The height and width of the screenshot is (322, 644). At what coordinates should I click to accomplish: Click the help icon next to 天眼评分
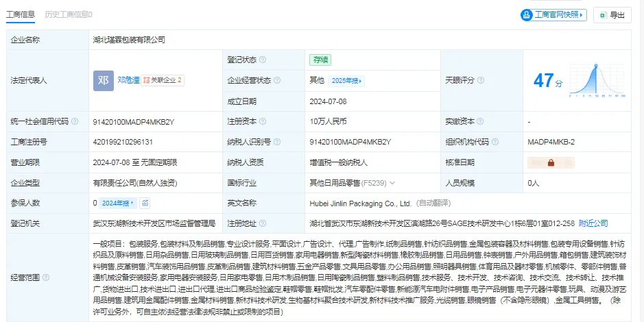tap(481, 80)
